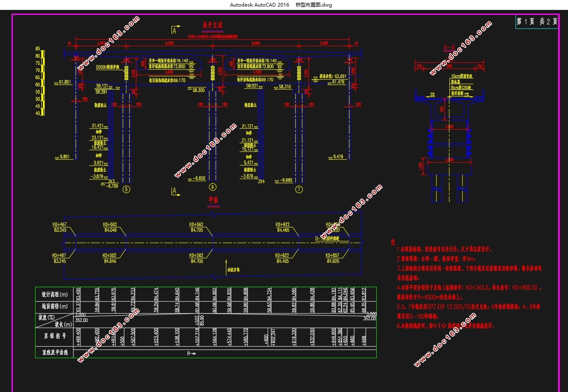Click the elevation label 61.801

pyautogui.click(x=65, y=82)
